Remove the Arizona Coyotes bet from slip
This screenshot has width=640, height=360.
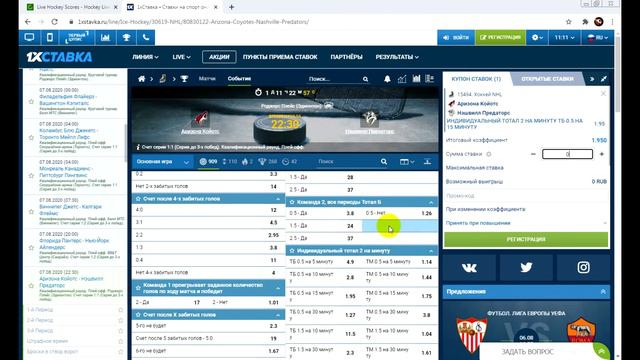[603, 93]
